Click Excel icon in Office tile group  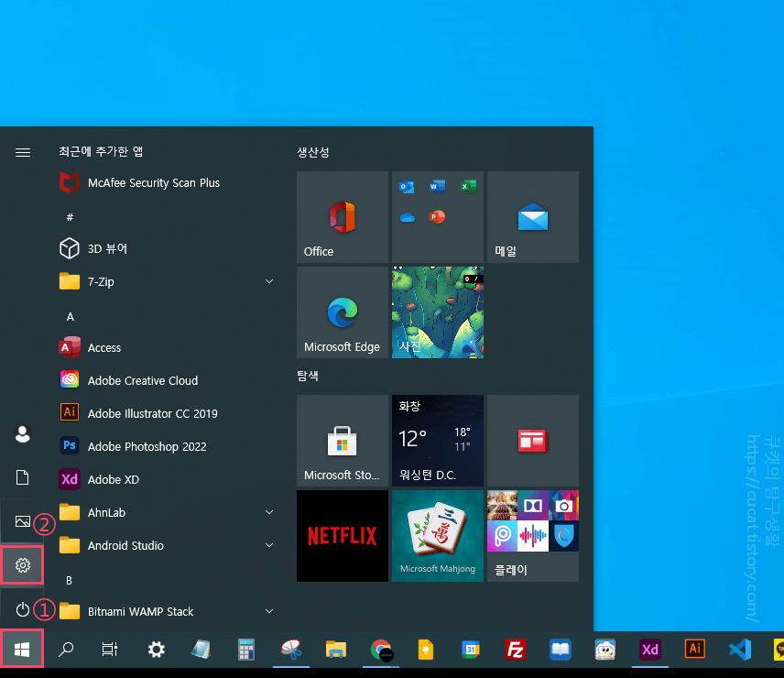(x=468, y=187)
